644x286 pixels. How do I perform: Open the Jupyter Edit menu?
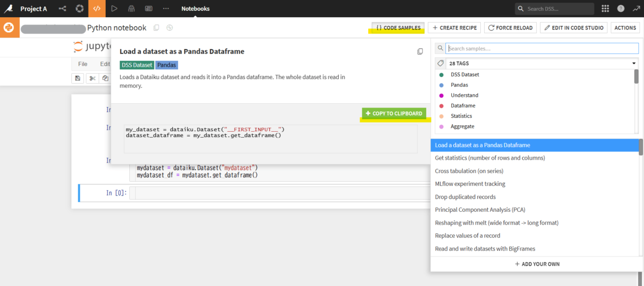(105, 64)
